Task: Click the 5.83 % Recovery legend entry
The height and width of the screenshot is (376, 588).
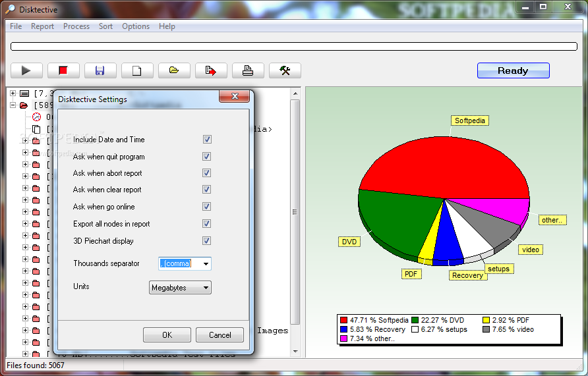Action: 372,329
